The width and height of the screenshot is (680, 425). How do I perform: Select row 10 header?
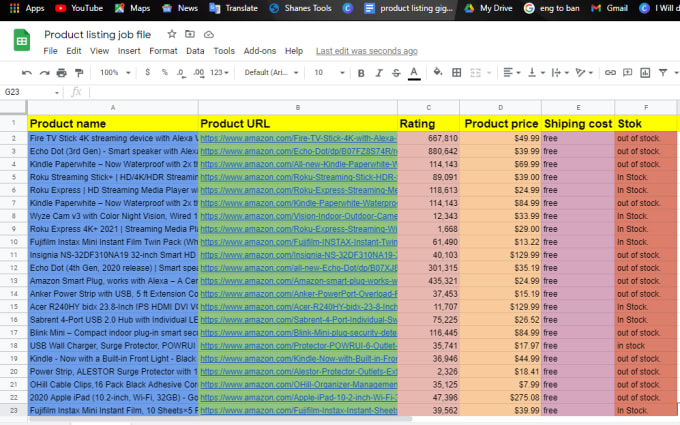point(13,242)
